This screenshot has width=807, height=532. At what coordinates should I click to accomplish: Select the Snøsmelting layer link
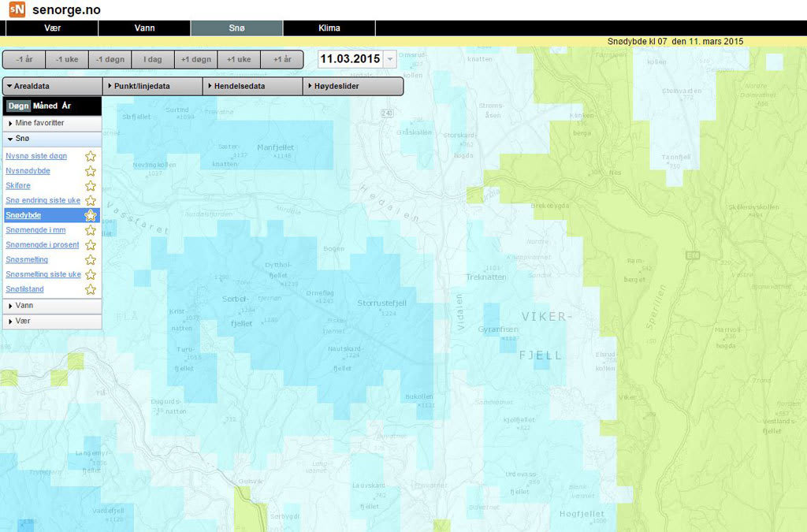click(27, 260)
